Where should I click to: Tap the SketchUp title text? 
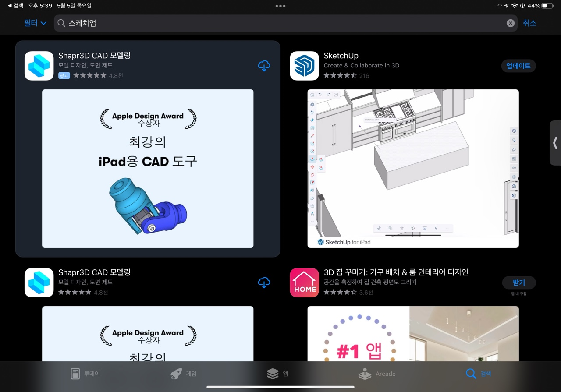pyautogui.click(x=341, y=56)
